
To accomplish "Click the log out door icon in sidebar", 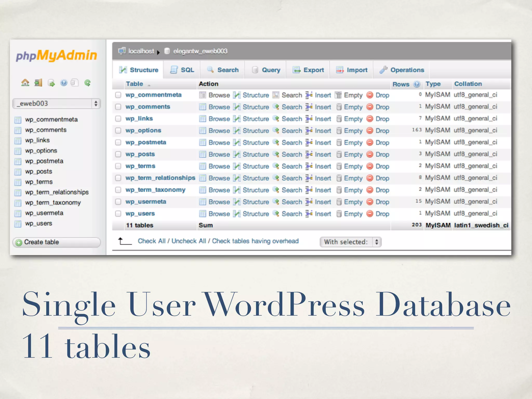I will point(38,83).
